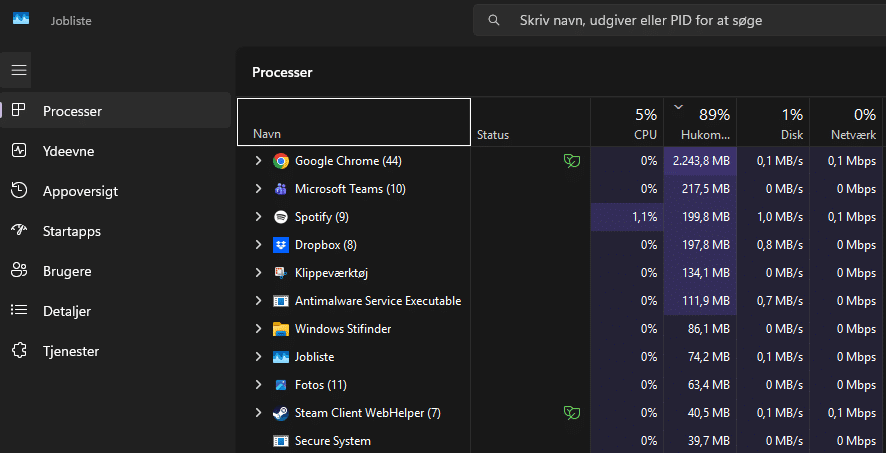Select the Google Chrome (44) process name
The height and width of the screenshot is (453, 886).
coord(348,161)
